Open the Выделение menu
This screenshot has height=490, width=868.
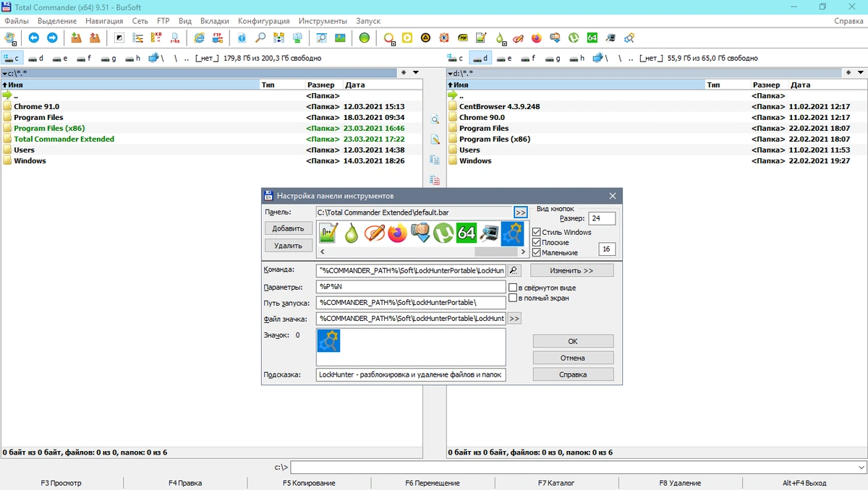coord(59,21)
